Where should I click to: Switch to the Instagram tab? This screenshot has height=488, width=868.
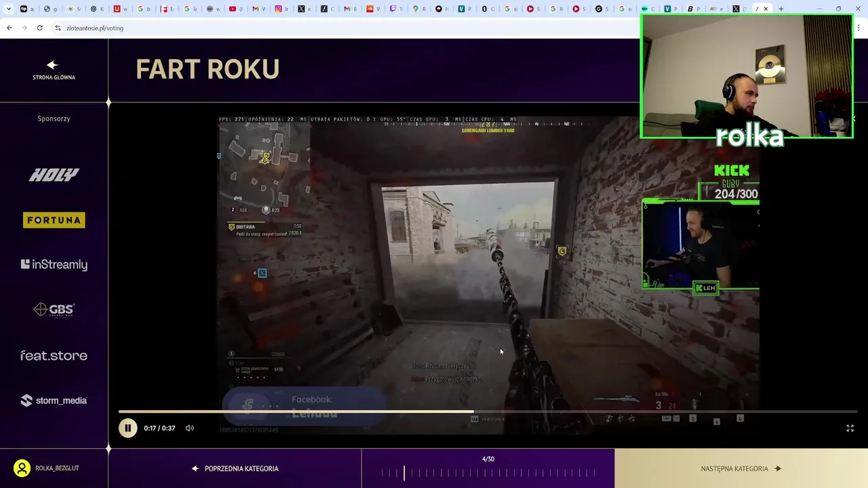[x=282, y=9]
